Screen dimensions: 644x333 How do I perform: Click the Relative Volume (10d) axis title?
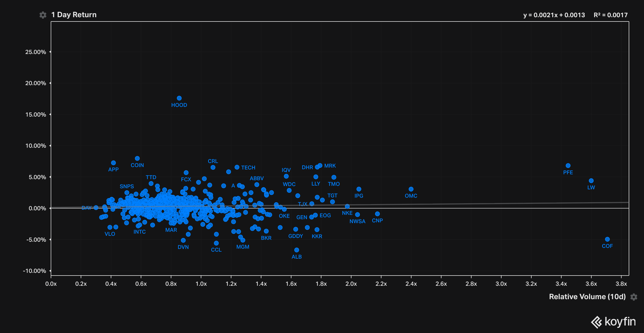(587, 296)
